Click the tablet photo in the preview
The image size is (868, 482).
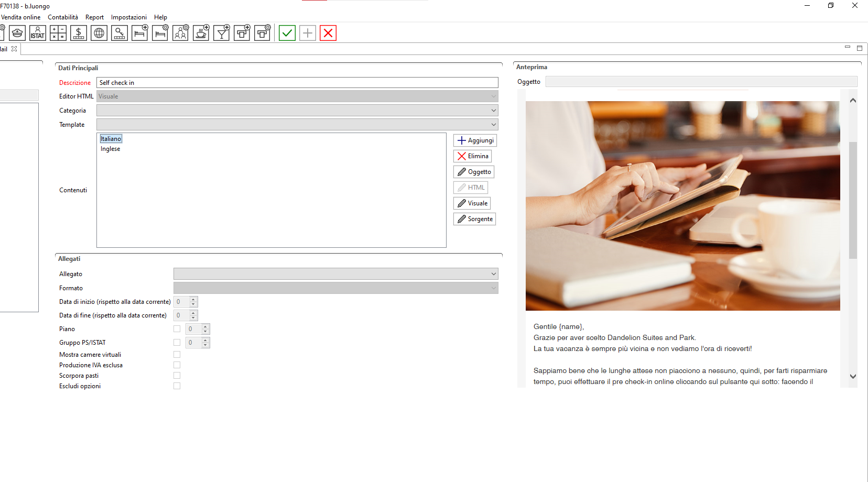[x=682, y=205]
